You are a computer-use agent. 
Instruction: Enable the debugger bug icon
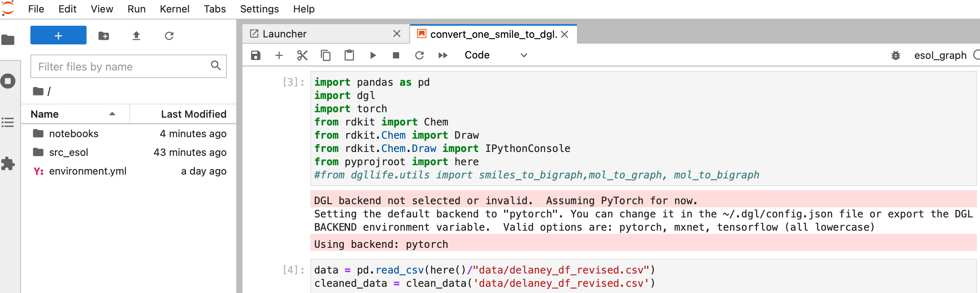click(x=896, y=55)
